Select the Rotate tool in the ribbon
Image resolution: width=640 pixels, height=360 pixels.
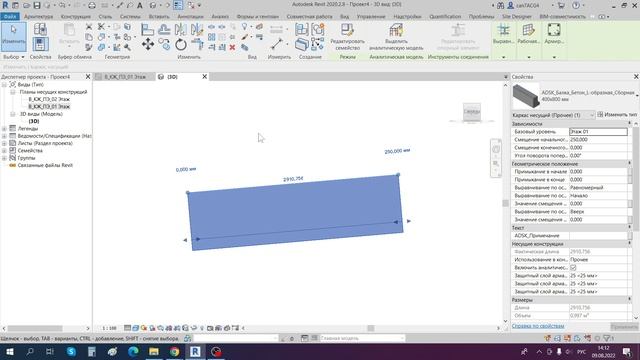point(181,44)
